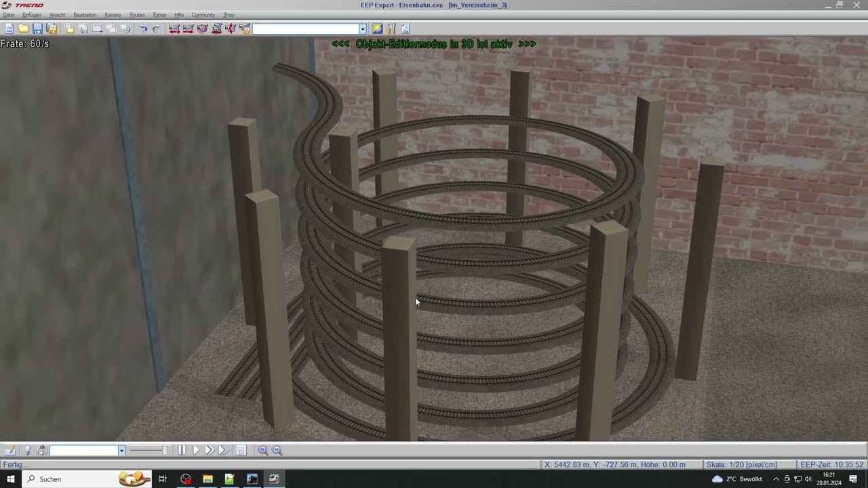
Task: Click the camera icon in bottom toolbar
Action: tap(42, 450)
